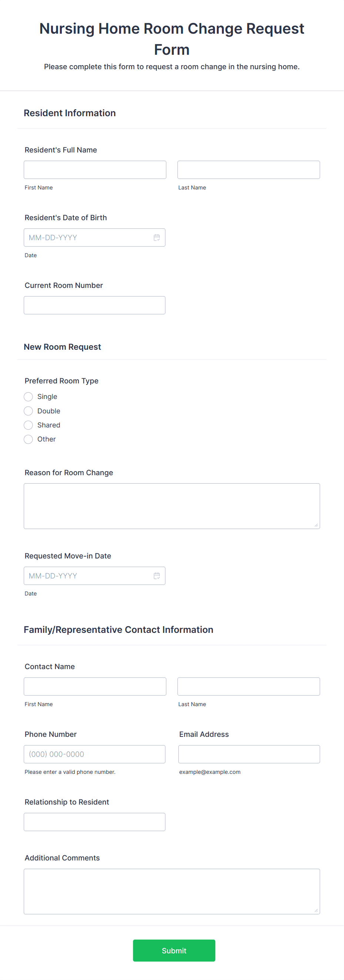Image resolution: width=344 pixels, height=980 pixels.
Task: Click the Reason for Room Change textarea
Action: coord(172,506)
